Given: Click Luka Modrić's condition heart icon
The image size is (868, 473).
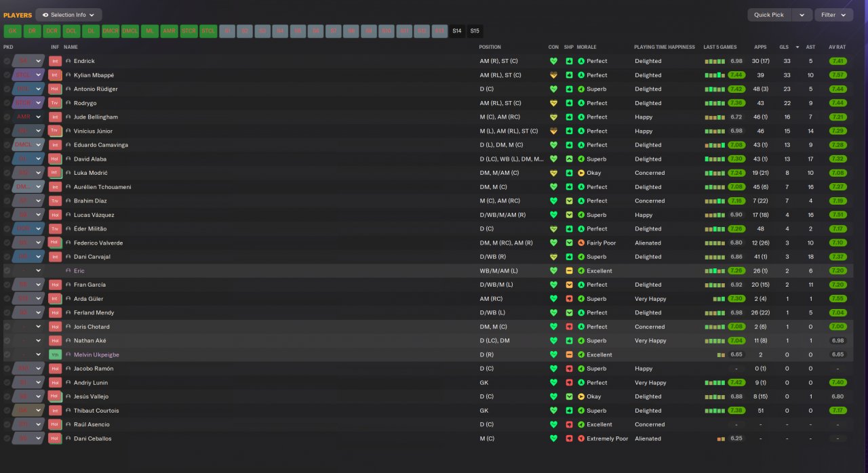Looking at the screenshot, I should point(553,173).
